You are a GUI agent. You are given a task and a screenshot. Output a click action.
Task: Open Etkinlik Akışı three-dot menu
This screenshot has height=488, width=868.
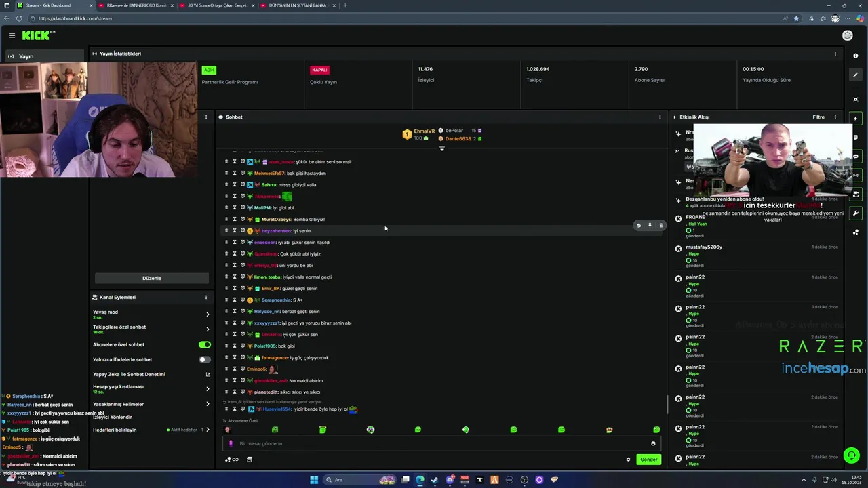[x=835, y=117]
